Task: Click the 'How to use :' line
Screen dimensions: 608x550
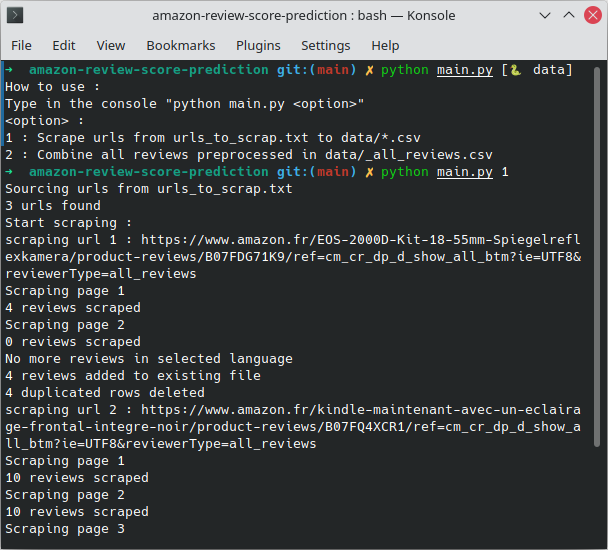Action: pos(52,87)
